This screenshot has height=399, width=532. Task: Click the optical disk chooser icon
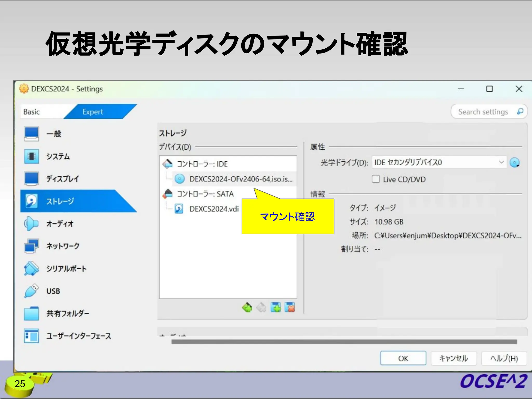coord(515,163)
